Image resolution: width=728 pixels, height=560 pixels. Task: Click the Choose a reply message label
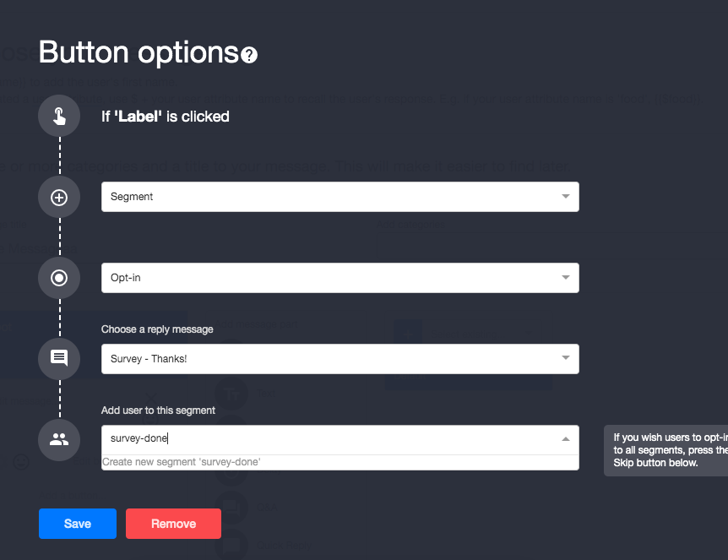(157, 329)
